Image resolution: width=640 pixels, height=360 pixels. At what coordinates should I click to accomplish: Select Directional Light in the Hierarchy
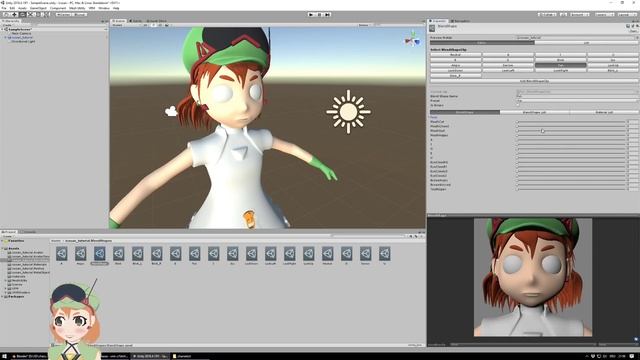(x=23, y=41)
